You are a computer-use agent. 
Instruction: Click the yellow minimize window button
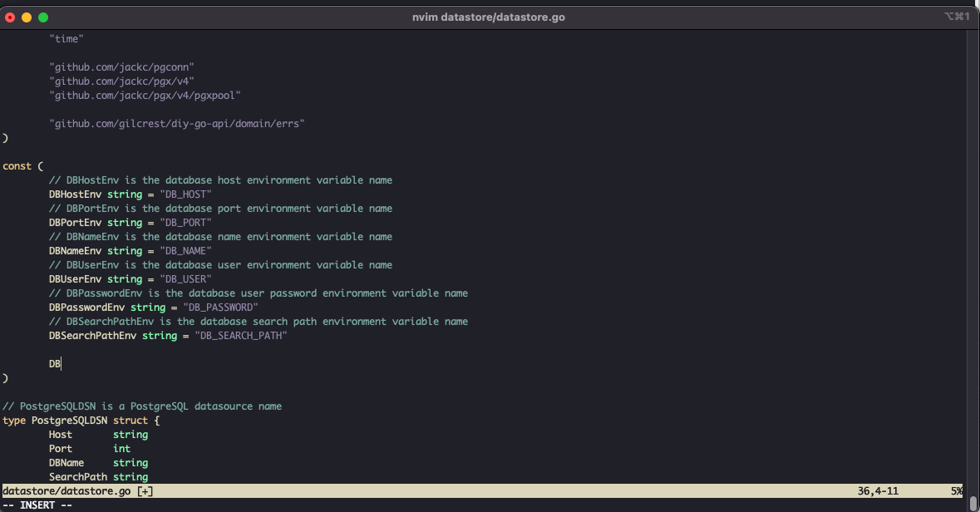(x=27, y=17)
